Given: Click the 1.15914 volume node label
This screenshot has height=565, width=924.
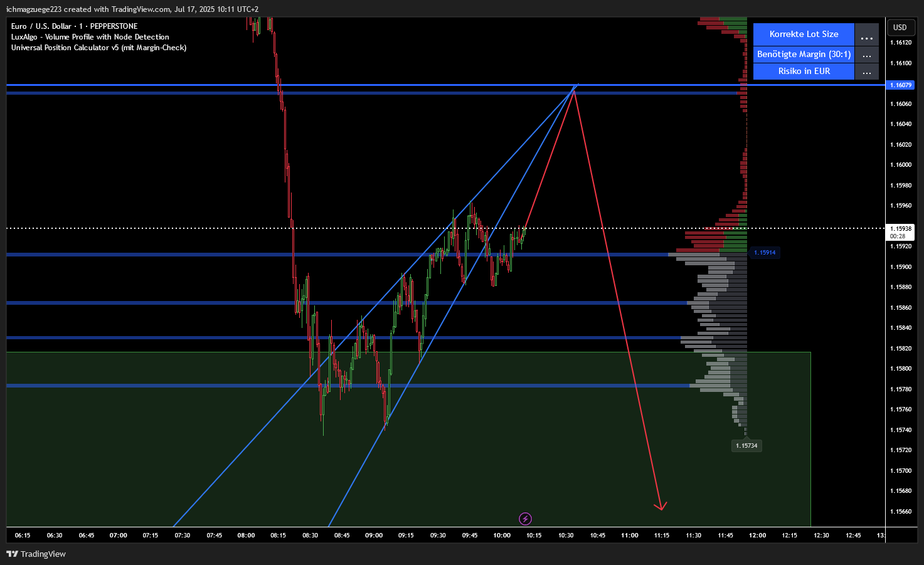Looking at the screenshot, I should pyautogui.click(x=765, y=253).
